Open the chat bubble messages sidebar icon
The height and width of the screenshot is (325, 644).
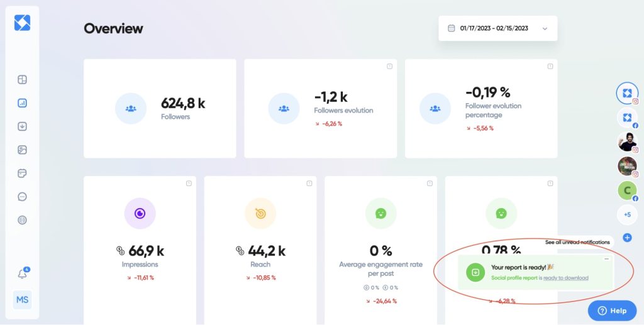22,197
